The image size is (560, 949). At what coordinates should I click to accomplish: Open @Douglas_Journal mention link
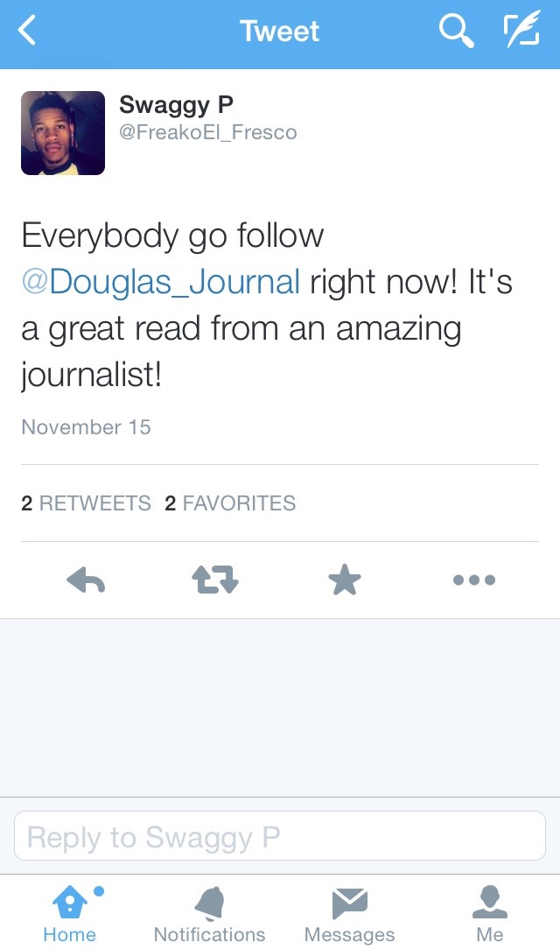161,282
